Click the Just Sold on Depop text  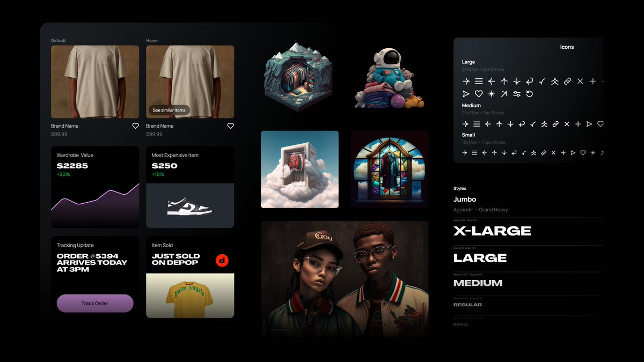point(175,260)
